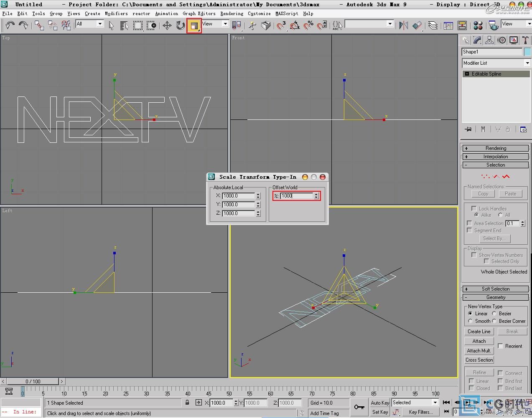This screenshot has height=418, width=532.
Task: Collapse the Geometry rollout
Action: [496, 297]
